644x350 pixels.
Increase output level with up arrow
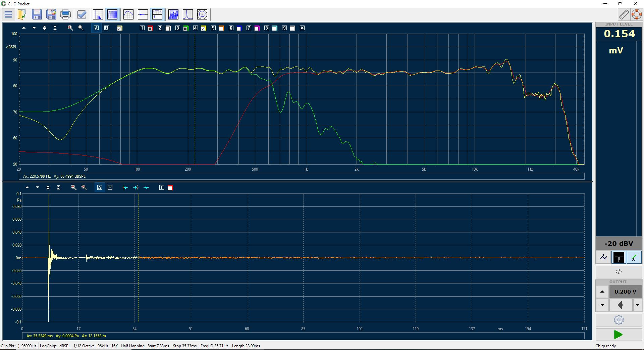(x=602, y=292)
